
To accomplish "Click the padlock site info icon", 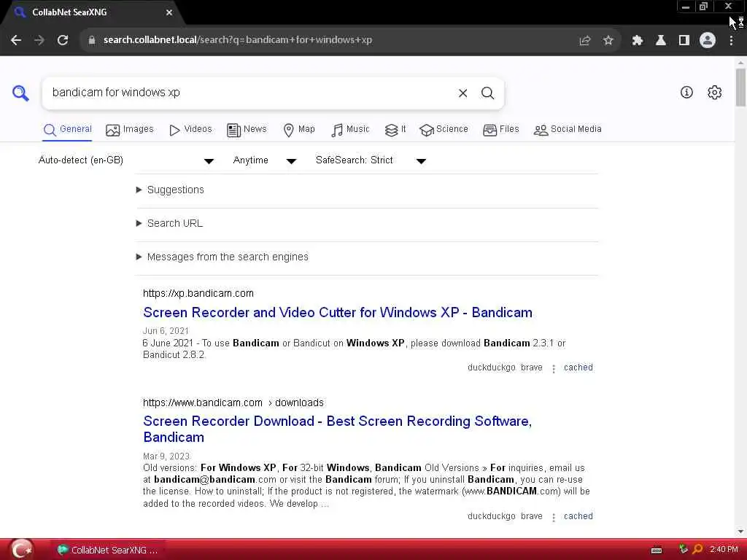I will [x=92, y=40].
